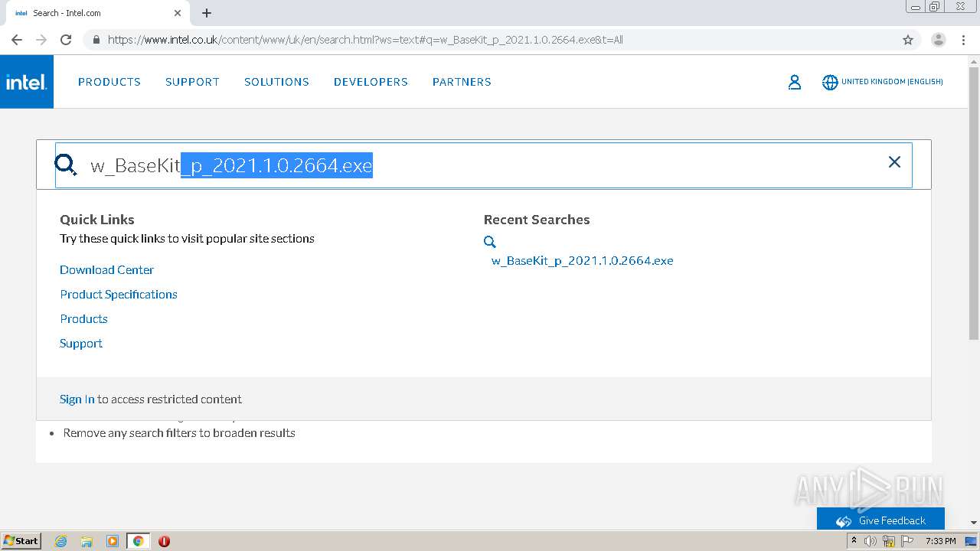Image resolution: width=980 pixels, height=551 pixels.
Task: Reload the page
Action: pyautogui.click(x=66, y=40)
